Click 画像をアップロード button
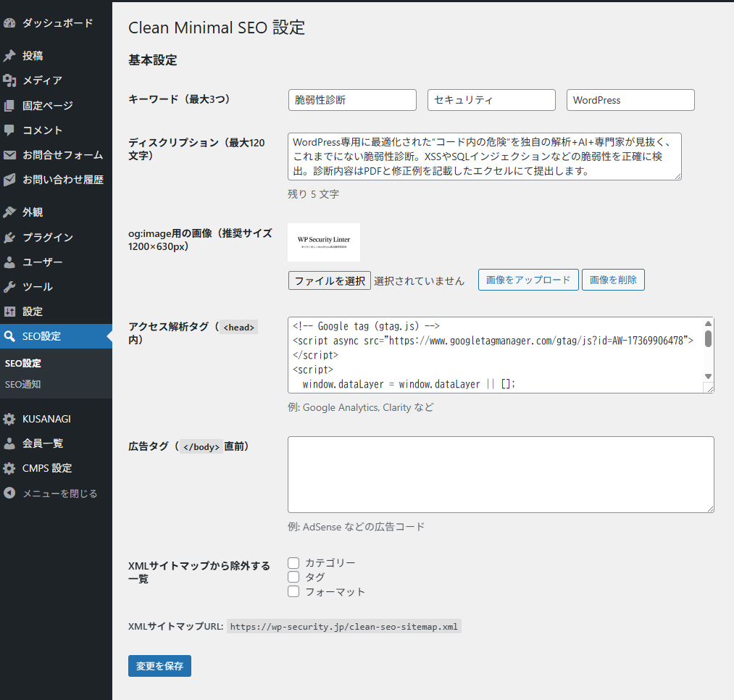The height and width of the screenshot is (700, 734). coord(528,280)
